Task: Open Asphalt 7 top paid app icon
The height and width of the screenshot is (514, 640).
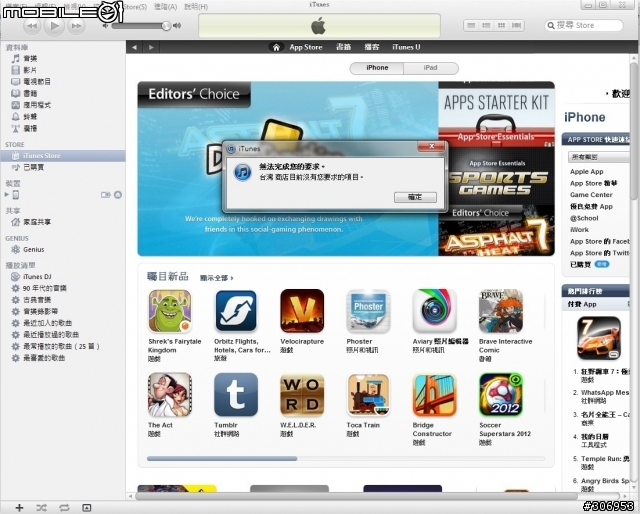Action: 598,338
